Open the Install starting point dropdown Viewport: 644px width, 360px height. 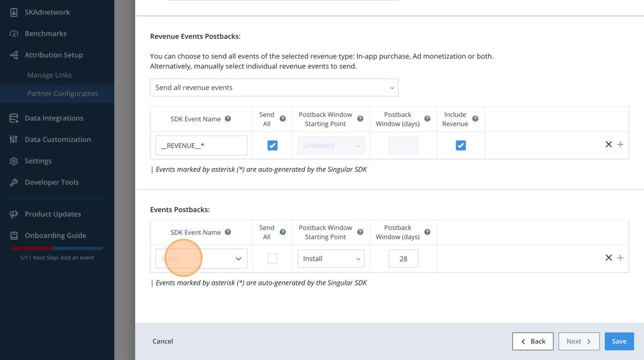coord(331,258)
